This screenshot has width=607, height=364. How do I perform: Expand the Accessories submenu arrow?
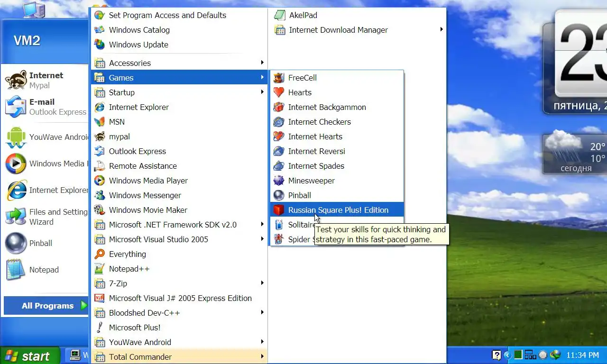(x=262, y=63)
